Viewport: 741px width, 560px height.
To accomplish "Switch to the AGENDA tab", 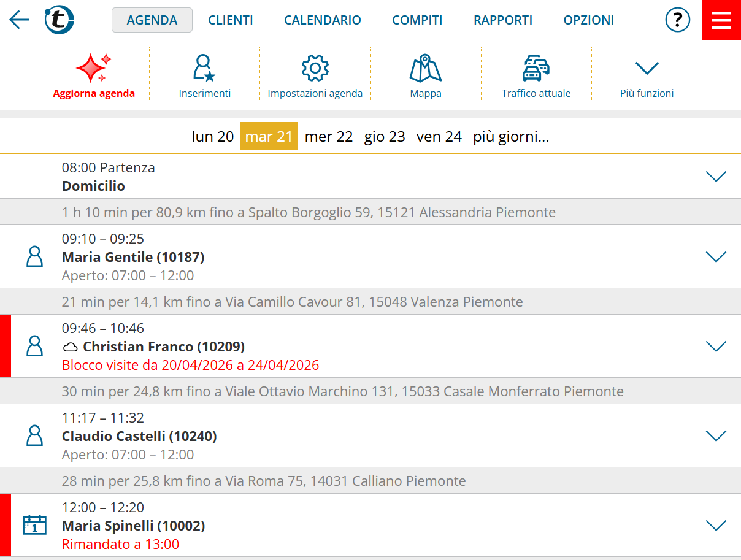I will 152,20.
